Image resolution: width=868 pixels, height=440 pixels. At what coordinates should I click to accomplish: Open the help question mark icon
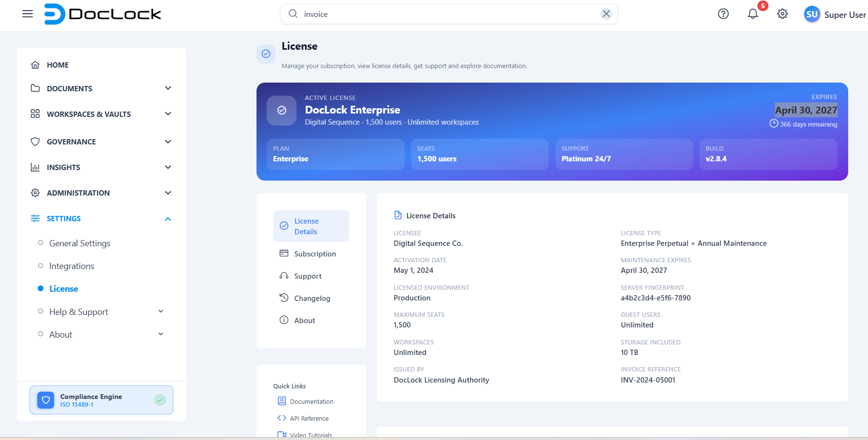coord(723,14)
